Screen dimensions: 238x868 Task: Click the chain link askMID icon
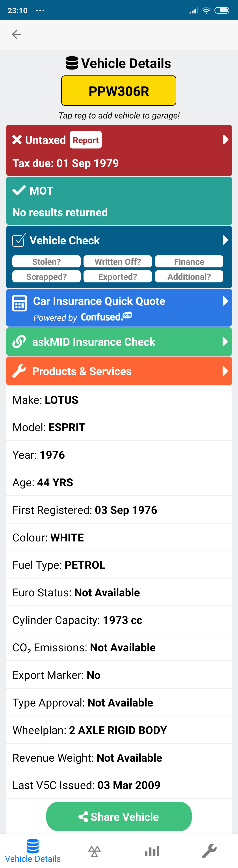19,342
